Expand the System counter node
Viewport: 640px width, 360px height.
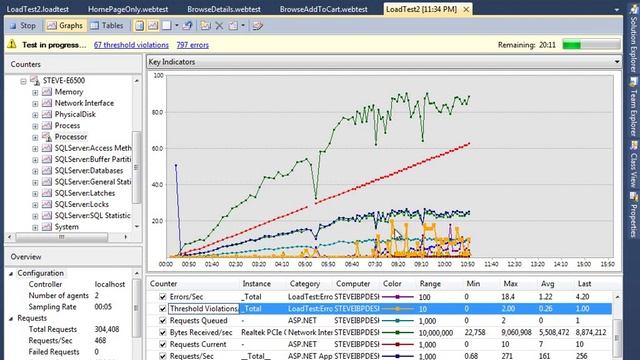pyautogui.click(x=35, y=227)
